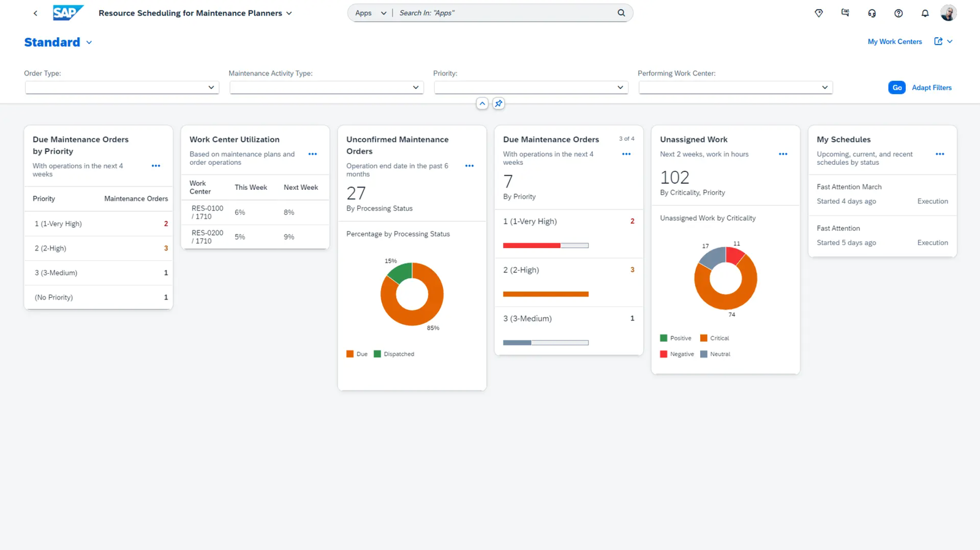Click the search magnifier icon
Image resolution: width=980 pixels, height=550 pixels.
pyautogui.click(x=621, y=13)
